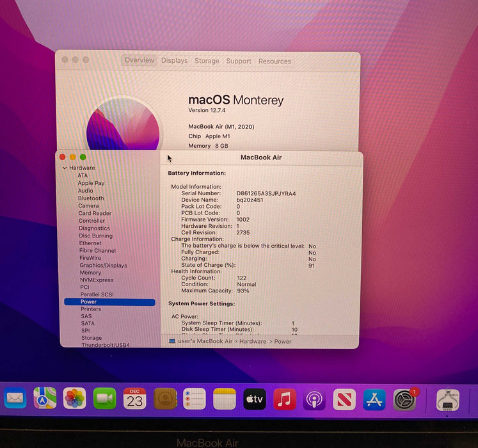Open the Storage tab in About window
The image size is (478, 448).
tap(207, 61)
